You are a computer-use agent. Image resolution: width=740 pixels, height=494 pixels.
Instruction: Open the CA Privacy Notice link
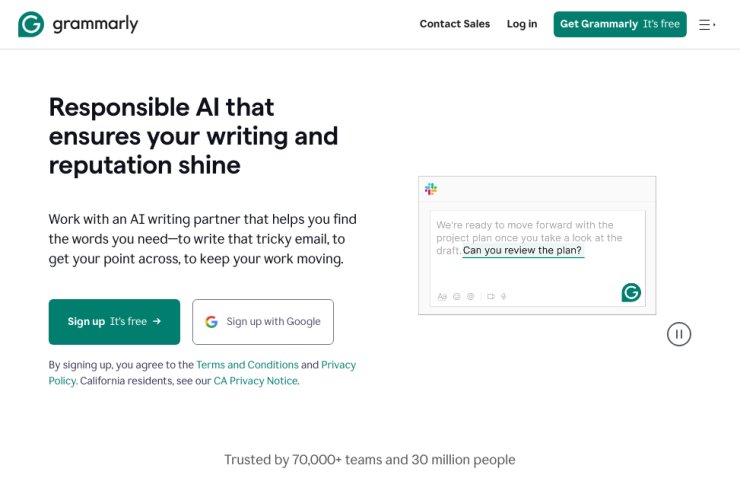[x=255, y=381]
